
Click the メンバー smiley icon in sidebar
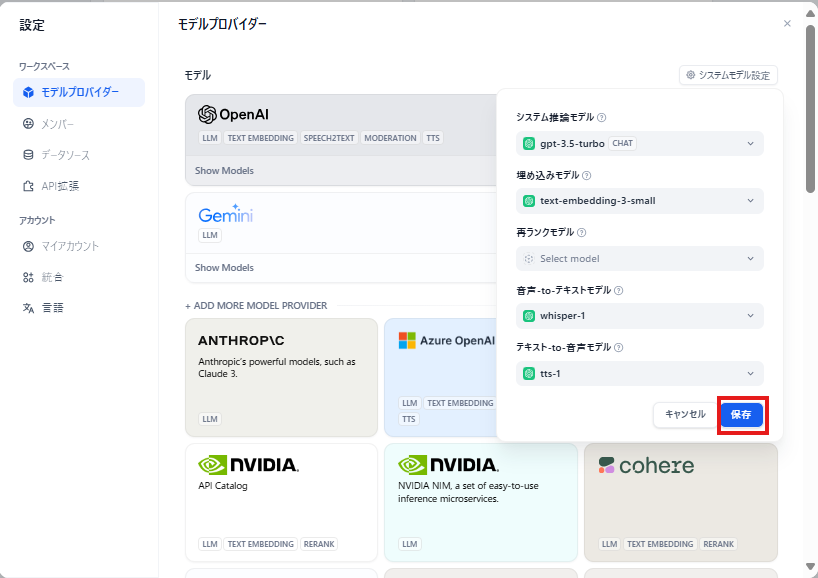(28, 124)
